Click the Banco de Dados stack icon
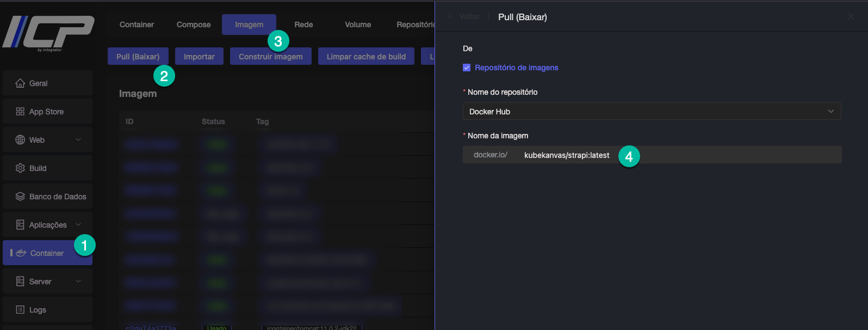868x330 pixels. click(x=20, y=197)
